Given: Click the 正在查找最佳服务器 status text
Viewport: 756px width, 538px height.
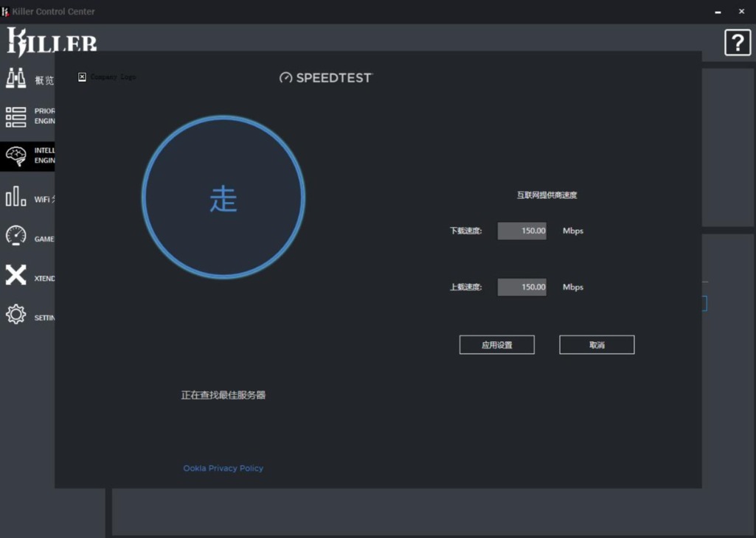Looking at the screenshot, I should click(223, 395).
